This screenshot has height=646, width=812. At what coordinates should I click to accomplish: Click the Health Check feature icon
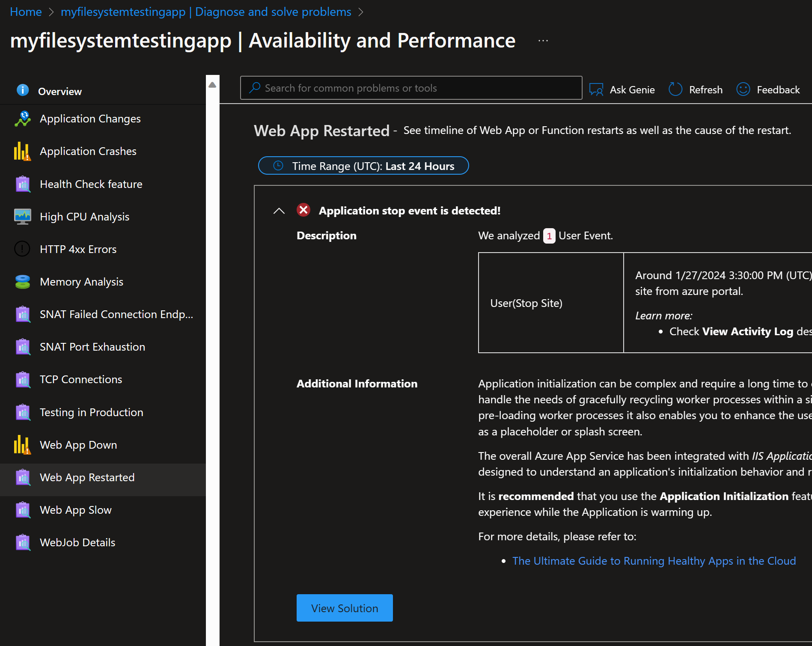[23, 185]
